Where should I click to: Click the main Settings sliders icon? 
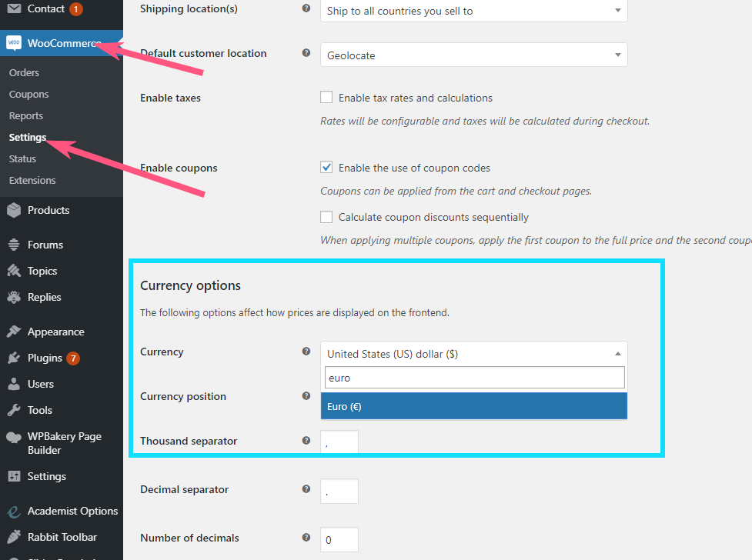click(x=14, y=476)
